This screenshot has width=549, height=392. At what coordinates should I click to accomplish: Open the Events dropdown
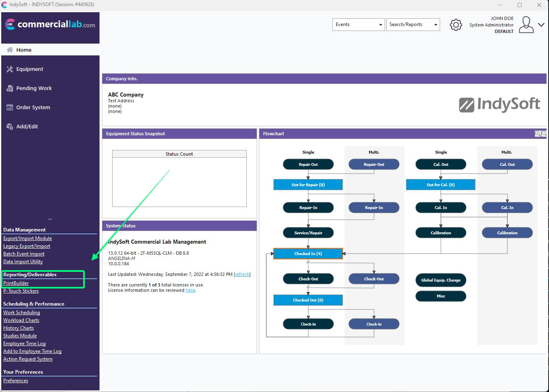(x=359, y=24)
